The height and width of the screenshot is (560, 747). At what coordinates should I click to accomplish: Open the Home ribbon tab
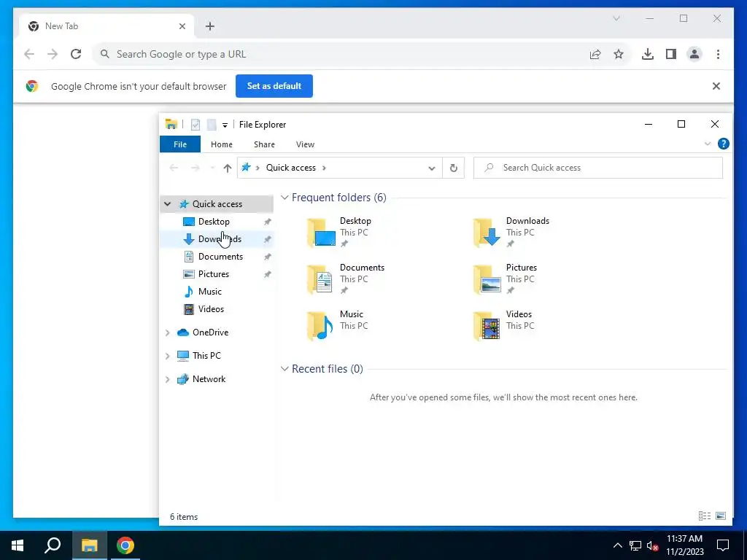pos(222,144)
